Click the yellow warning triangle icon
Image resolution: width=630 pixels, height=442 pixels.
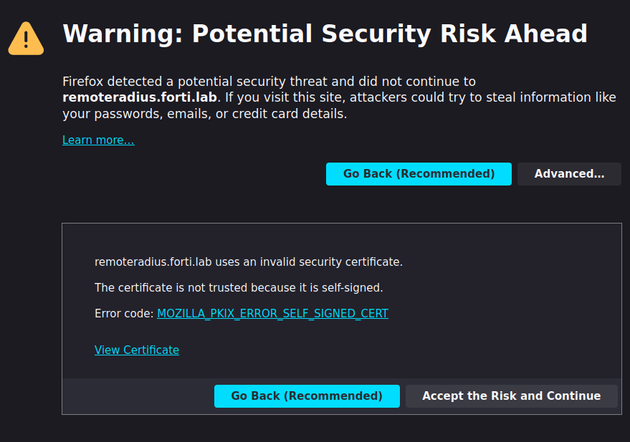click(x=26, y=37)
